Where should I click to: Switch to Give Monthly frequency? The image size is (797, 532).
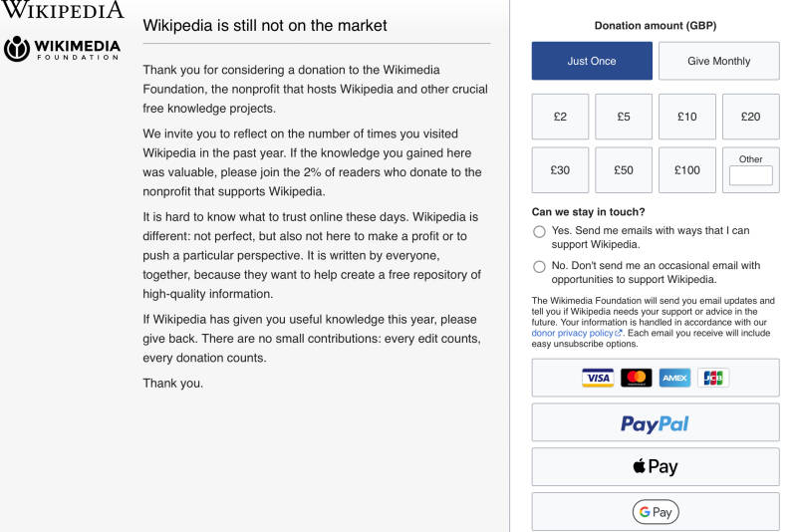pos(718,61)
